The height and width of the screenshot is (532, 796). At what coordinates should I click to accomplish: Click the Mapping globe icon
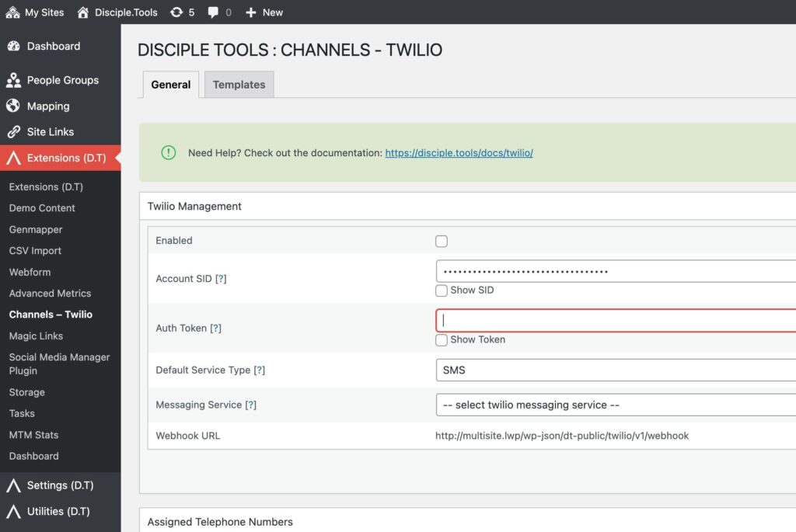pos(13,106)
